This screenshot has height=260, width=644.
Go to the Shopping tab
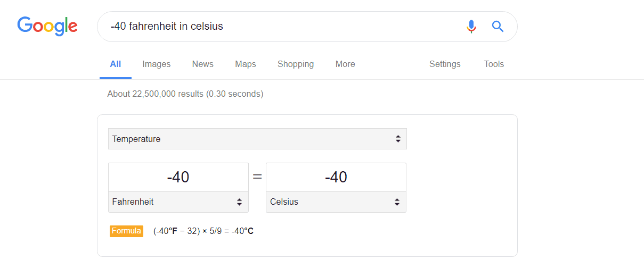(x=296, y=64)
